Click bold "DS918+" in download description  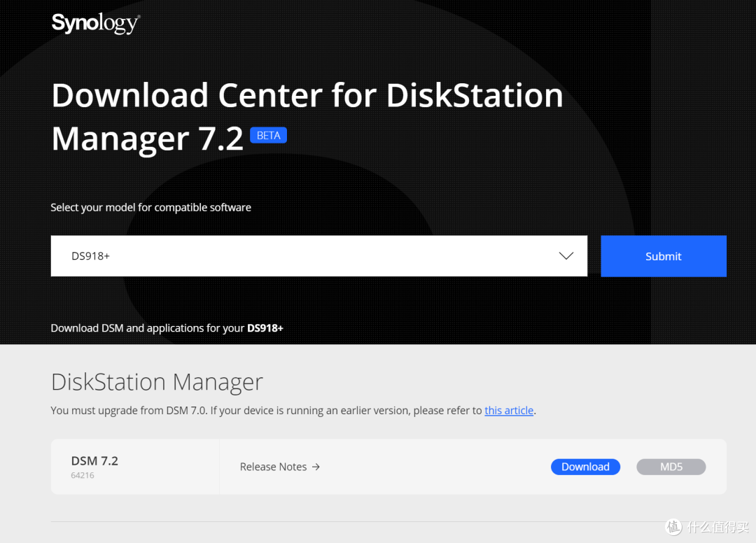265,328
